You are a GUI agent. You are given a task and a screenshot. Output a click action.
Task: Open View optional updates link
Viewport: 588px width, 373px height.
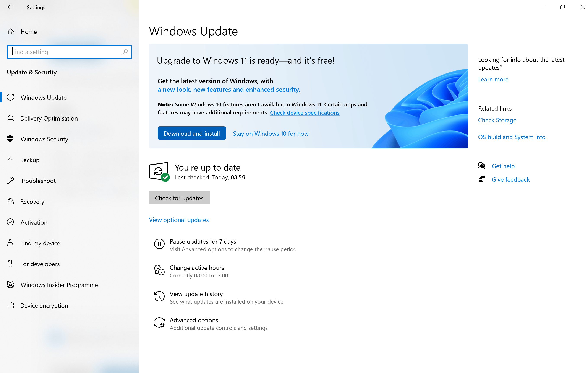[x=179, y=220]
